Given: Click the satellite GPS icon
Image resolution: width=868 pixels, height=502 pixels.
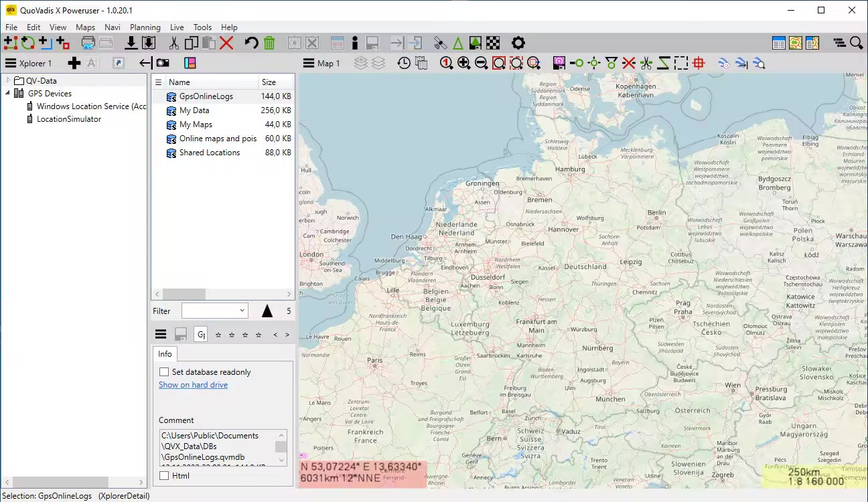Looking at the screenshot, I should point(440,44).
